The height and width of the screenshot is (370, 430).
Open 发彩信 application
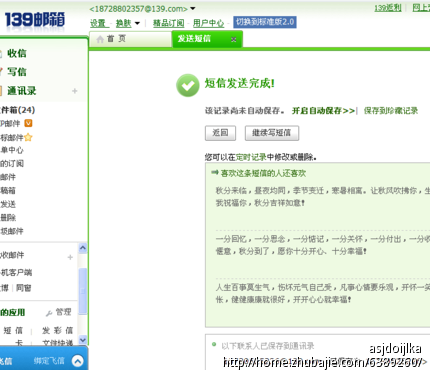(57, 330)
